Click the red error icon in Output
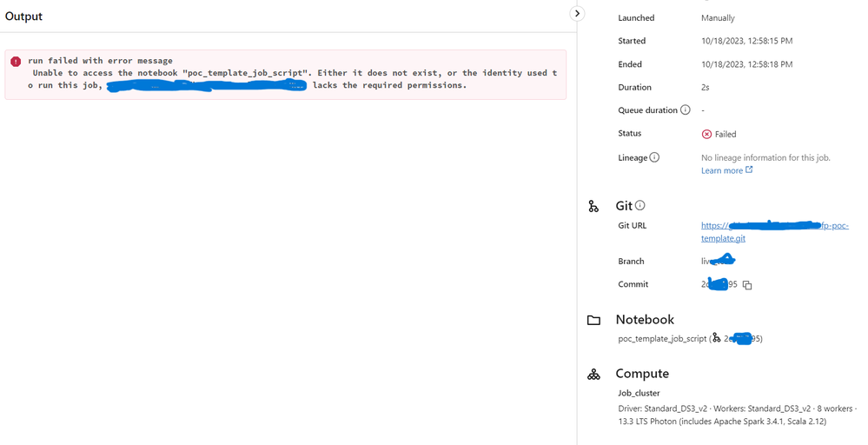This screenshot has height=445, width=868. [16, 62]
